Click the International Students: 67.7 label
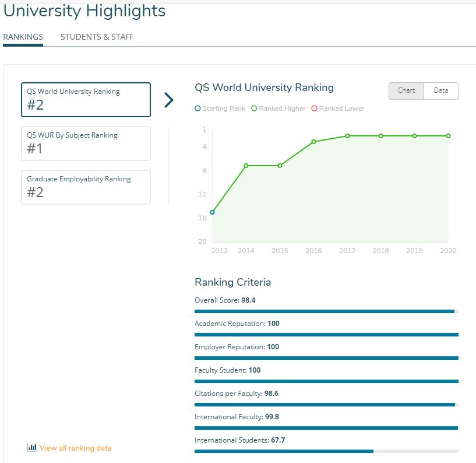Image resolution: width=476 pixels, height=463 pixels. pyautogui.click(x=239, y=440)
